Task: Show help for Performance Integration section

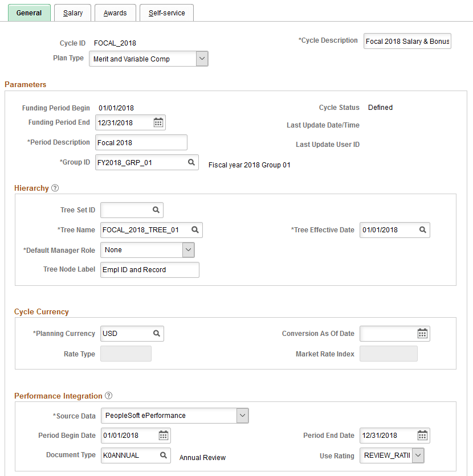Action: coord(108,395)
